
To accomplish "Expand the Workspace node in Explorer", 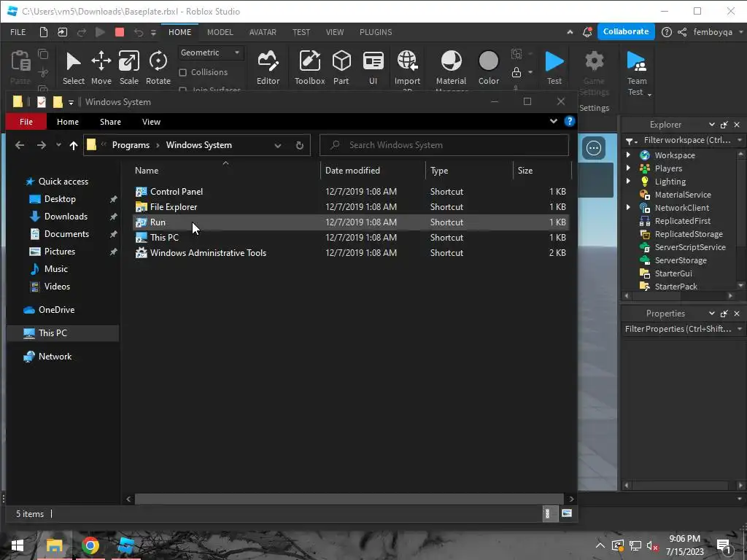I will [628, 155].
